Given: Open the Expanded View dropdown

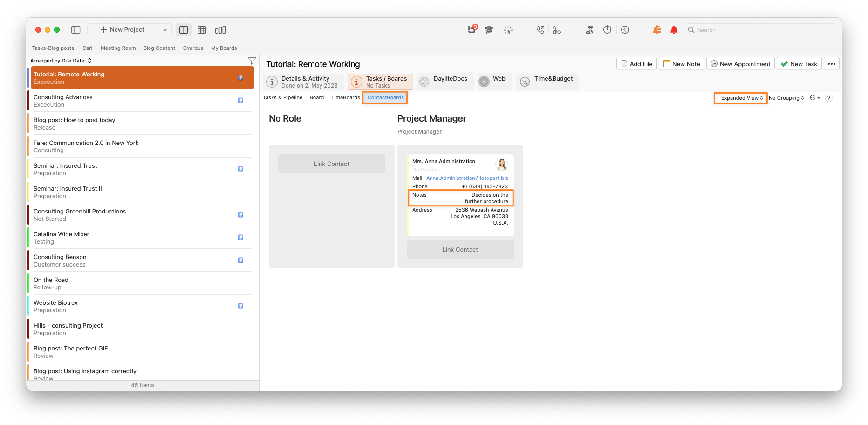Looking at the screenshot, I should (x=741, y=98).
